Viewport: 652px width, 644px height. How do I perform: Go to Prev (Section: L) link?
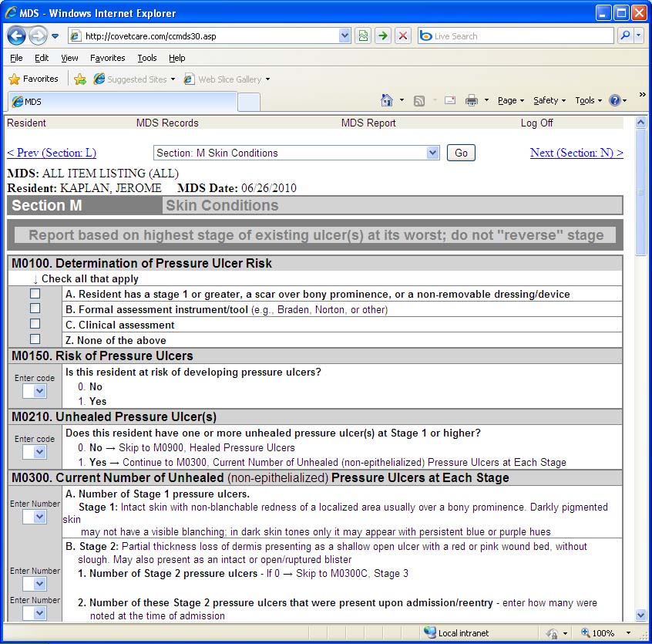click(x=52, y=153)
